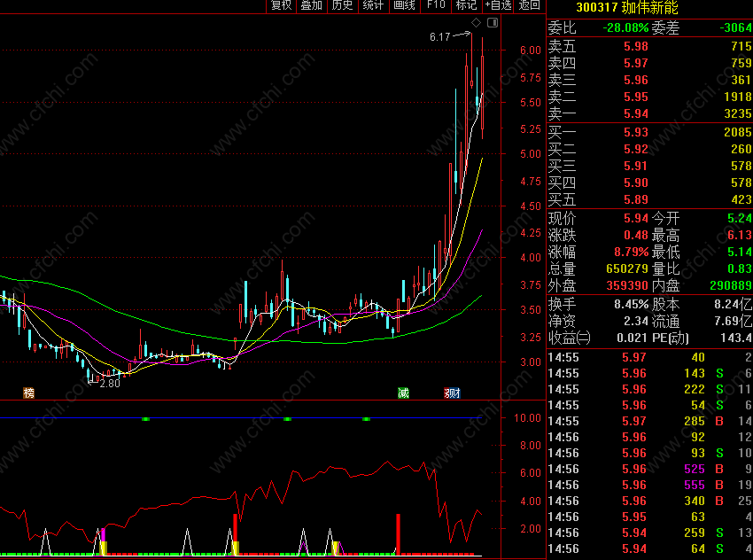The width and height of the screenshot is (753, 560).
Task: Select the 画线 draw line tool
Action: [404, 5]
